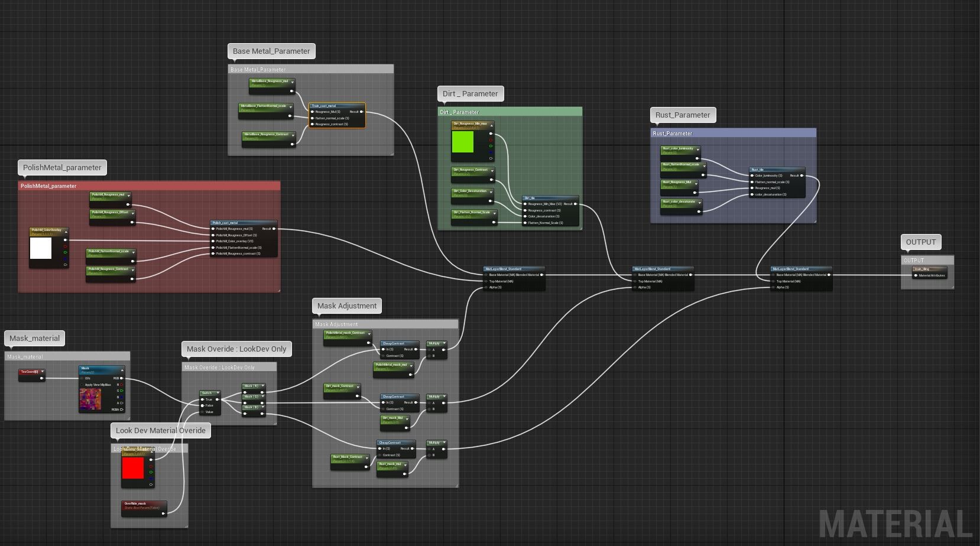The height and width of the screenshot is (546, 980).
Task: Click the Mask Overide : LookDev Only label bubble
Action: (x=236, y=349)
